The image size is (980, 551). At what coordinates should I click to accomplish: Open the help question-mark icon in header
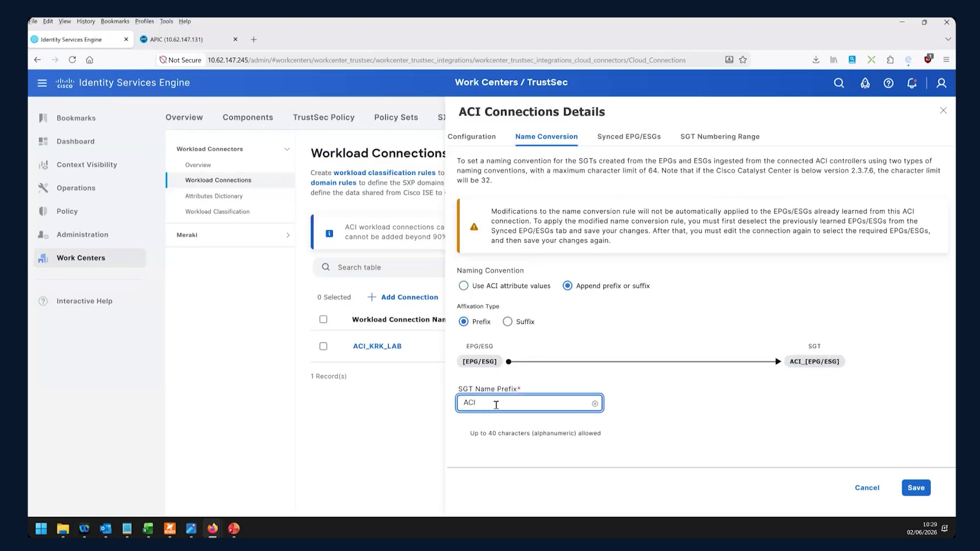[x=888, y=83]
